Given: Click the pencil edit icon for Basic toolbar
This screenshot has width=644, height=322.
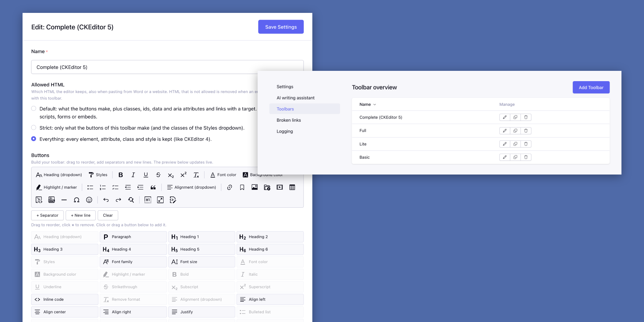Looking at the screenshot, I should pos(505,157).
